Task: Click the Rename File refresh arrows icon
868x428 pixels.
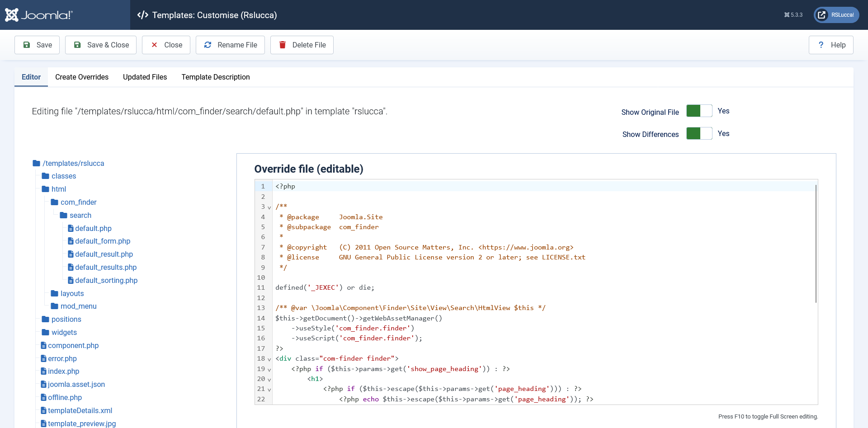Action: tap(208, 45)
